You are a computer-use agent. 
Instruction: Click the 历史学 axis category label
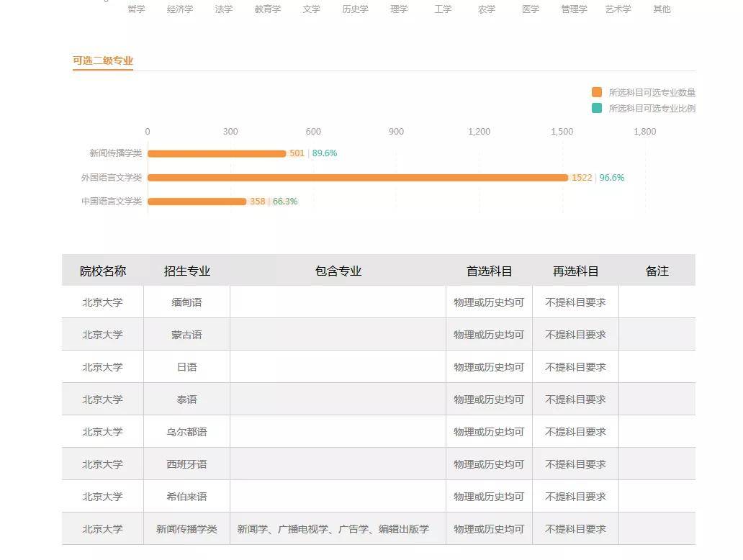tap(355, 9)
